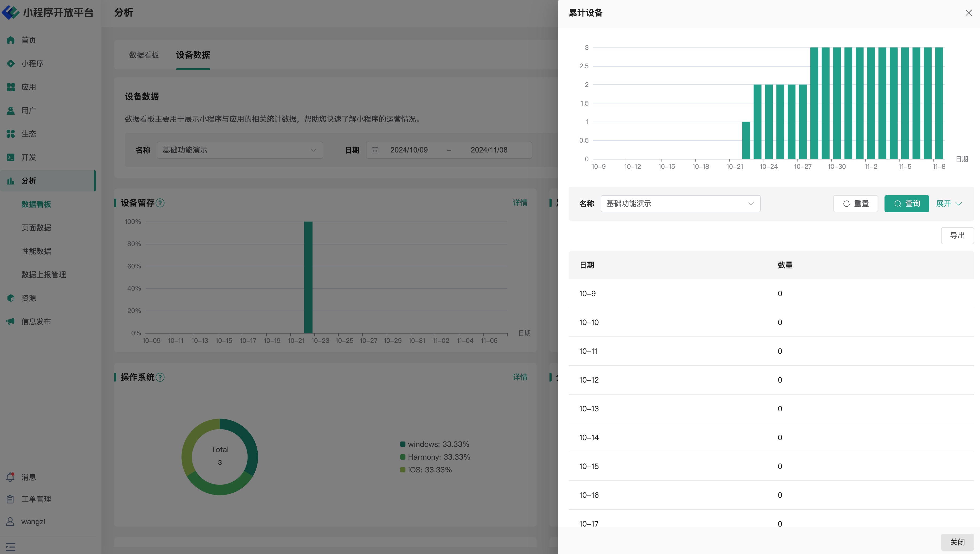
Task: Click the 资源 cube icon in the sidebar
Action: coord(11,298)
